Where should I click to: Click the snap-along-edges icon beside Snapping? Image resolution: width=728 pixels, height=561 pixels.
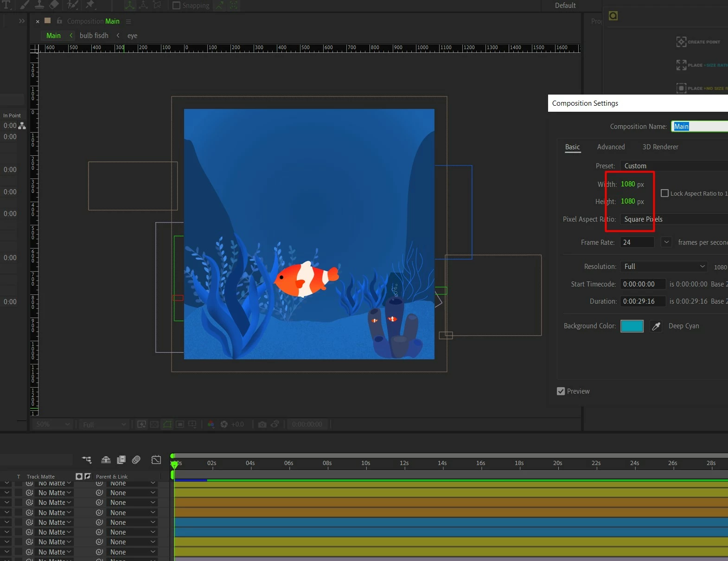pyautogui.click(x=220, y=6)
